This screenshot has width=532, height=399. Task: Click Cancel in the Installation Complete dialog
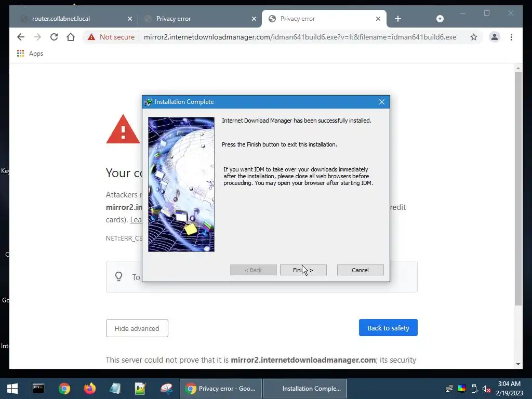[361, 270]
